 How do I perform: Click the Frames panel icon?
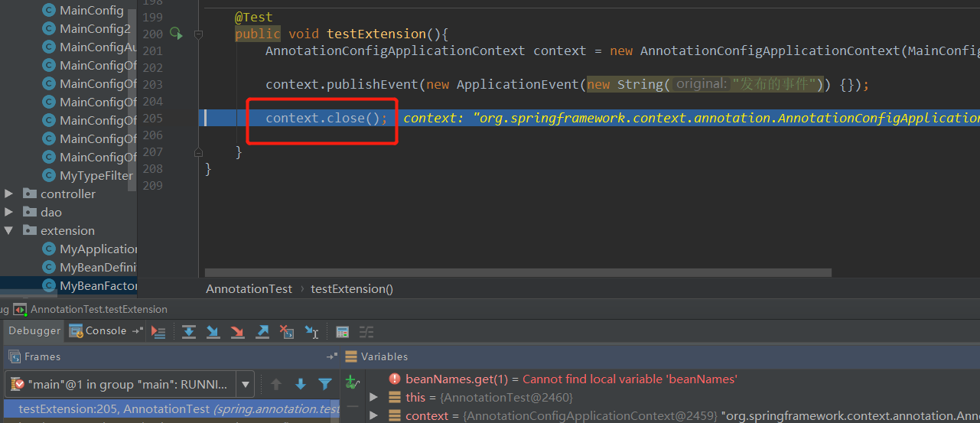[15, 356]
